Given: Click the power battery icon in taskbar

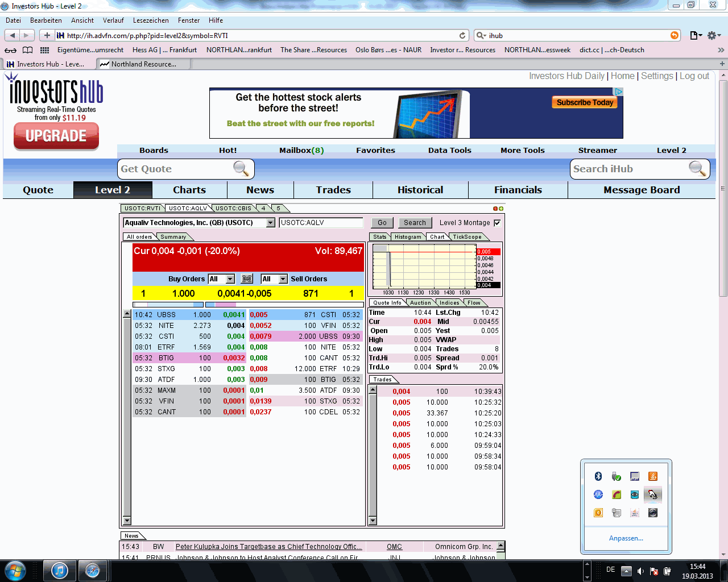Looking at the screenshot, I should (668, 571).
